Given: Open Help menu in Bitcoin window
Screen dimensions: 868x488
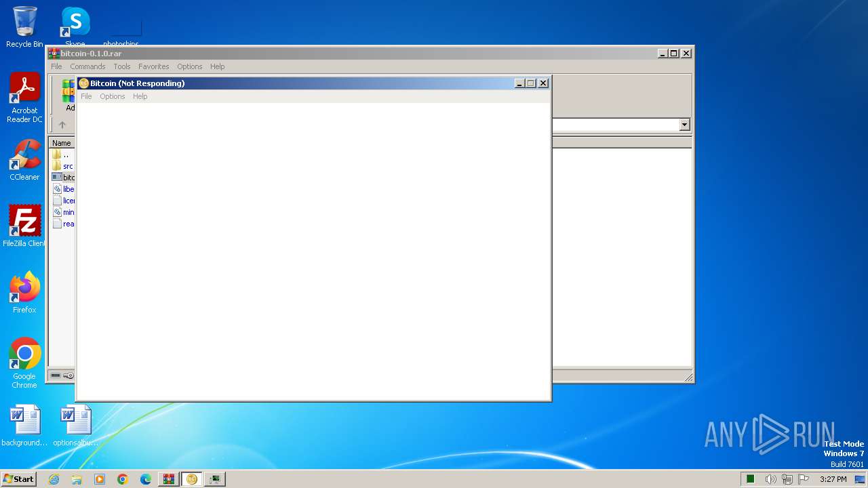Looking at the screenshot, I should click(140, 96).
